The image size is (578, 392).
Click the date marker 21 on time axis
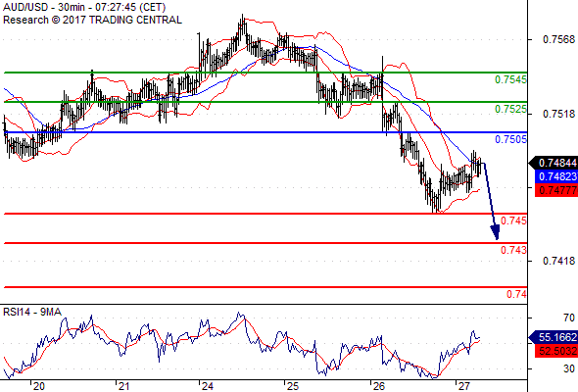(123, 386)
